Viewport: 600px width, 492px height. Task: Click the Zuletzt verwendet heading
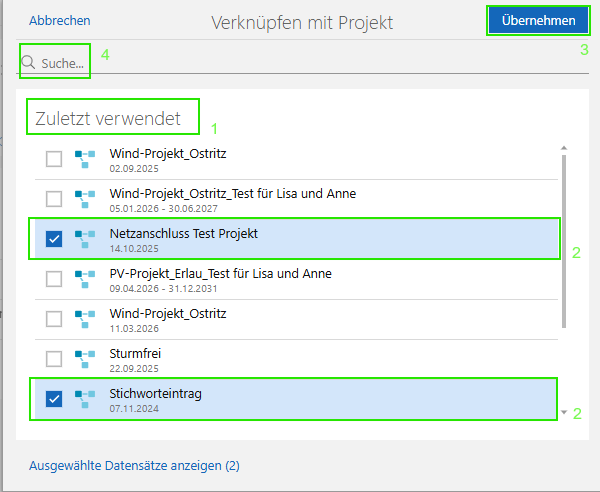click(x=108, y=118)
